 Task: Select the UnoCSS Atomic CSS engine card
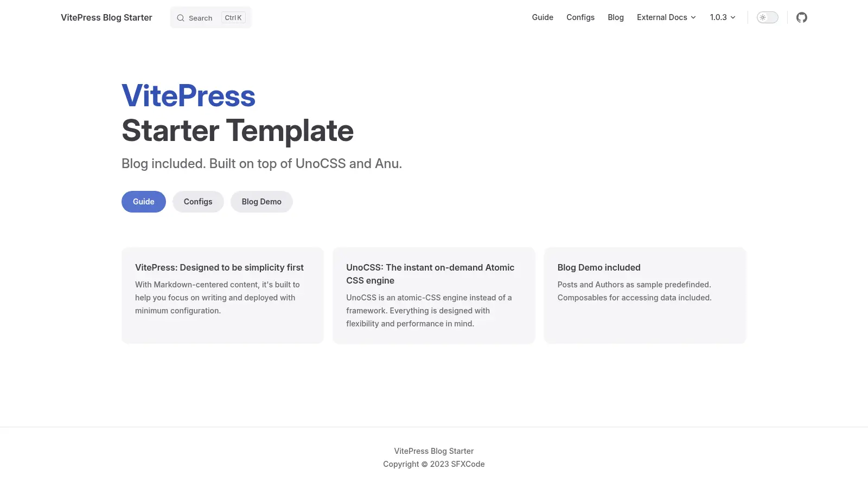434,295
